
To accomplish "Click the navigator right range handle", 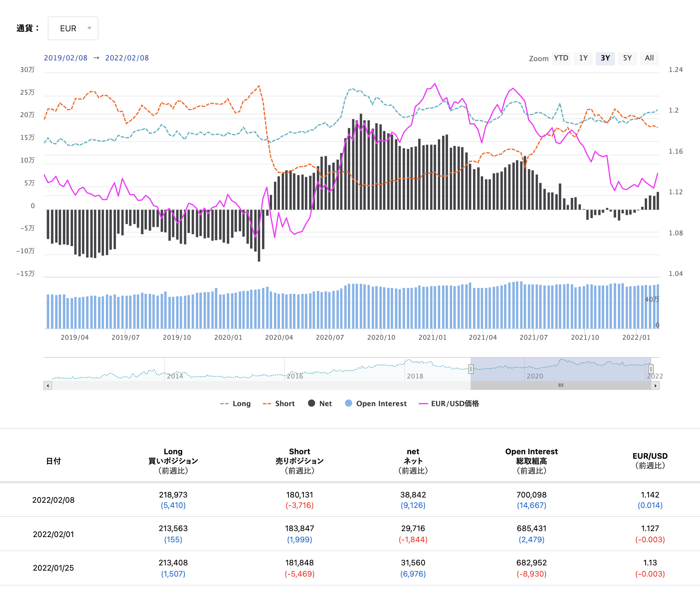I will point(651,369).
